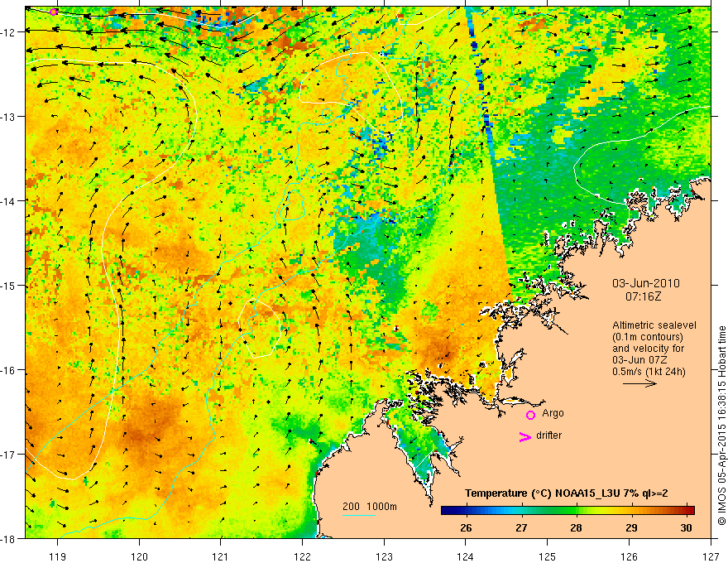
Task: Click the latitude axis label '-13'
Action: pyautogui.click(x=9, y=116)
